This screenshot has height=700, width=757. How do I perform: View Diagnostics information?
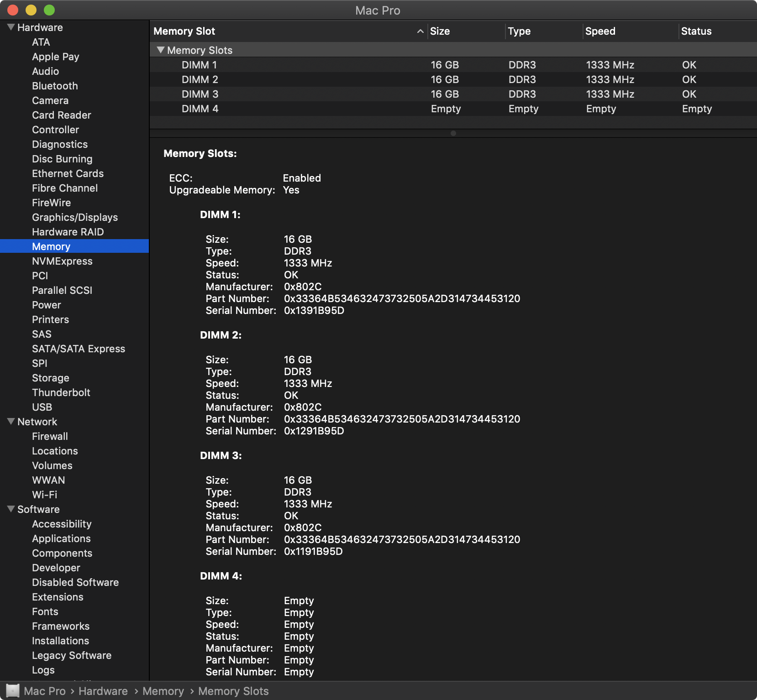[x=60, y=144]
